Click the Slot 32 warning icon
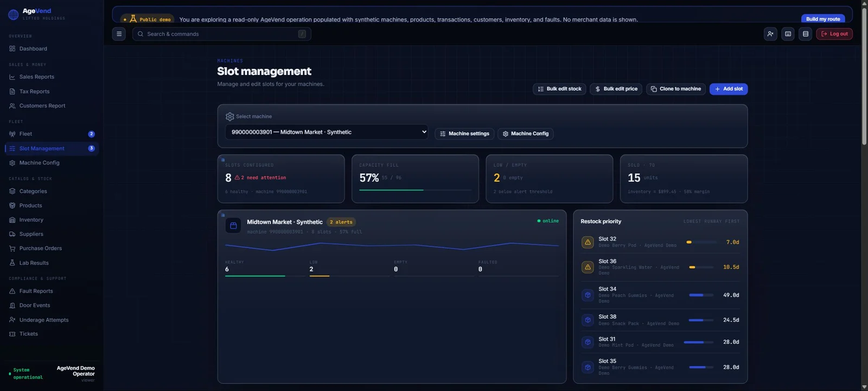This screenshot has height=391, width=868. (588, 242)
